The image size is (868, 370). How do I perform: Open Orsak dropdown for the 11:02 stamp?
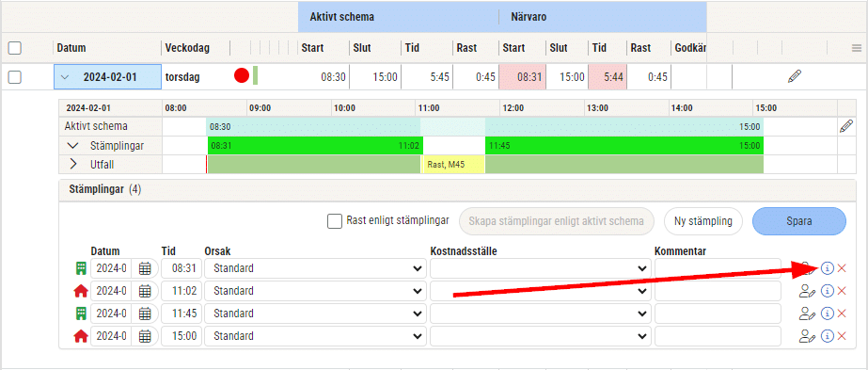pos(315,291)
